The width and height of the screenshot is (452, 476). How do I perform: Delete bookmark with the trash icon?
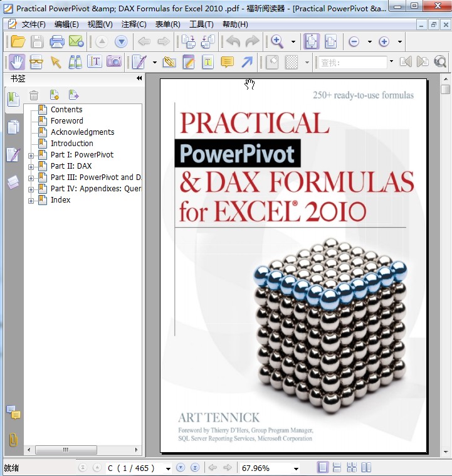tap(34, 95)
